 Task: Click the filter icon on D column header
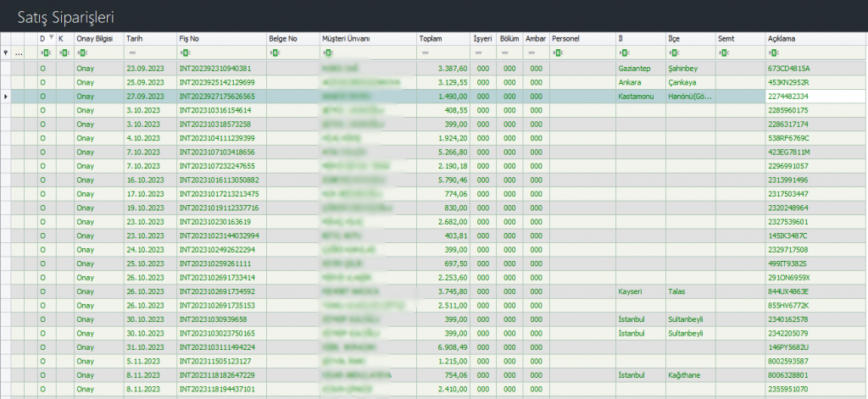pos(51,38)
